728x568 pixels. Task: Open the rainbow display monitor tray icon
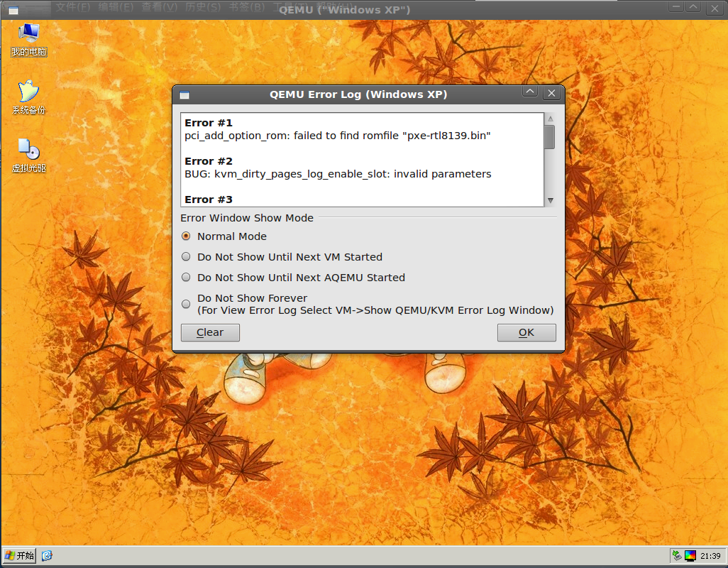pos(690,555)
